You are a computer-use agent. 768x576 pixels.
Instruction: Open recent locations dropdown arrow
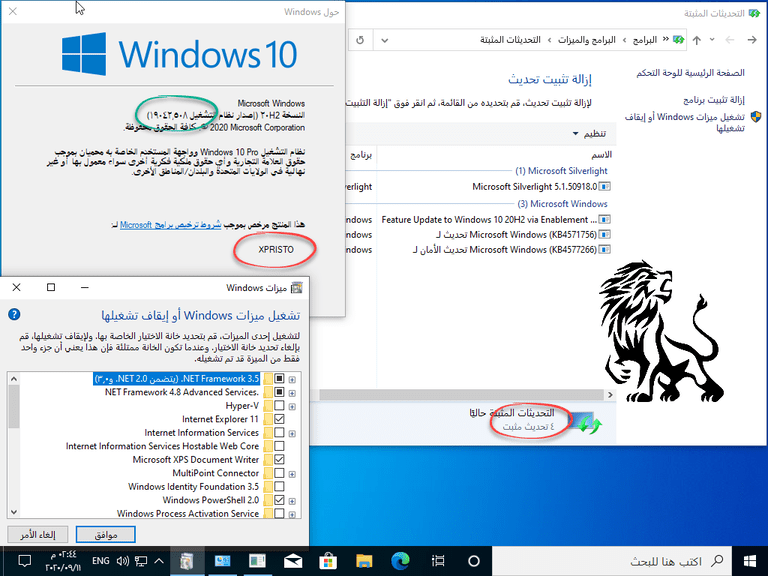pos(712,40)
